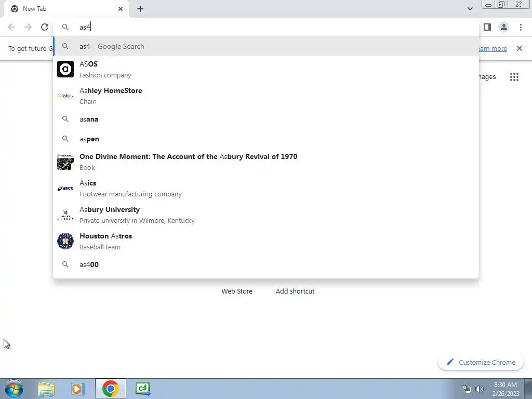Select as4 - Google Search suggestion
The image size is (532, 399).
pyautogui.click(x=266, y=46)
